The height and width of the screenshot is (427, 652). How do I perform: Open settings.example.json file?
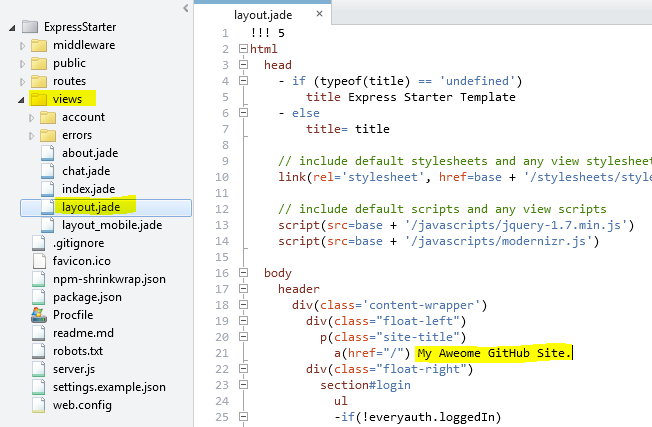pos(109,387)
